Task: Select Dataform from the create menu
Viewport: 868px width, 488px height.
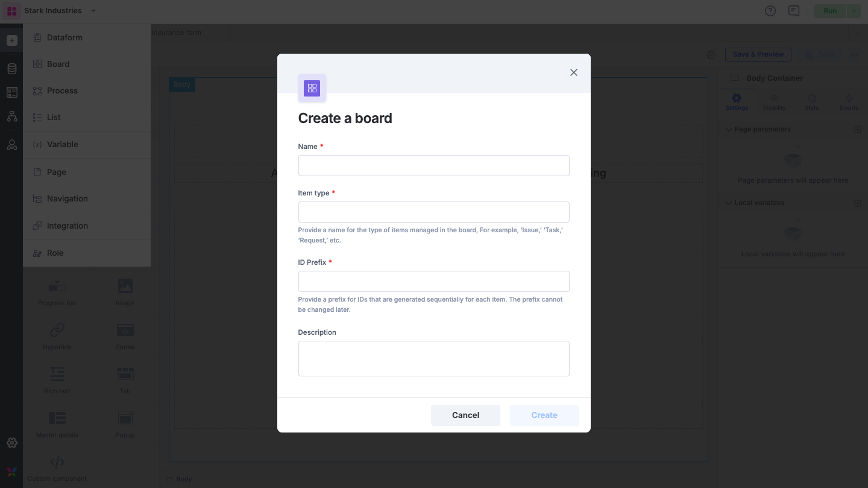Action: [64, 37]
